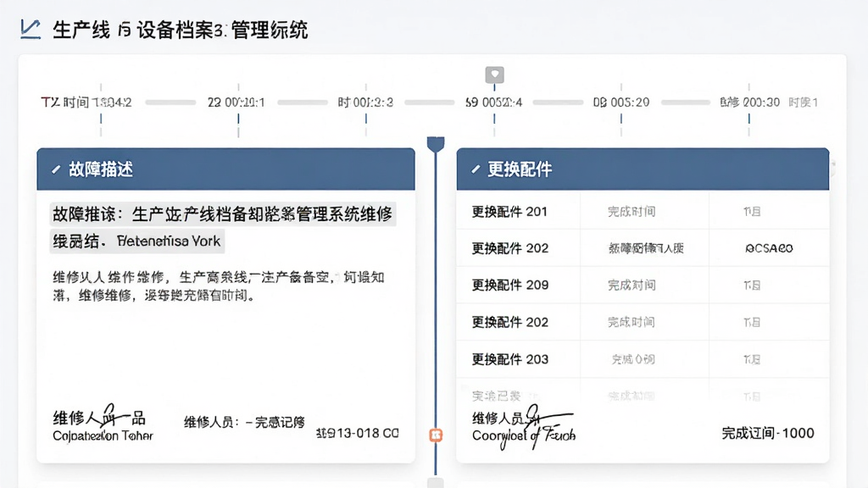
Task: Open the 更换配件 panel header
Action: point(643,169)
